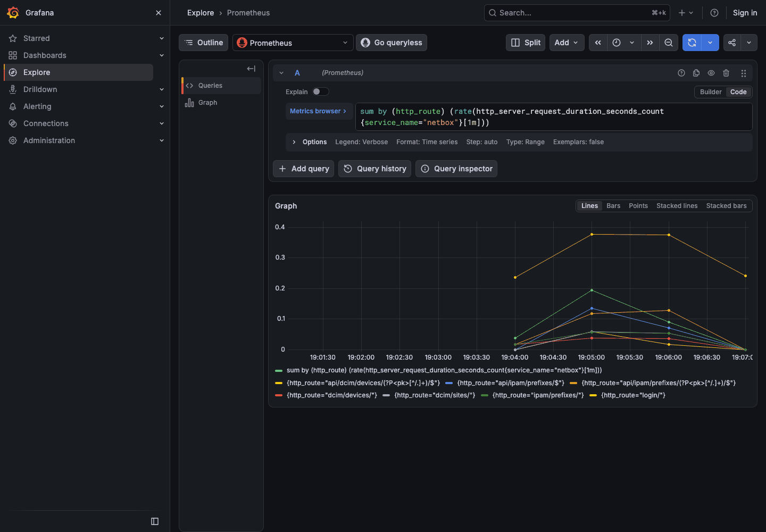
Task: Expand the Alerting section chevron
Action: point(162,106)
